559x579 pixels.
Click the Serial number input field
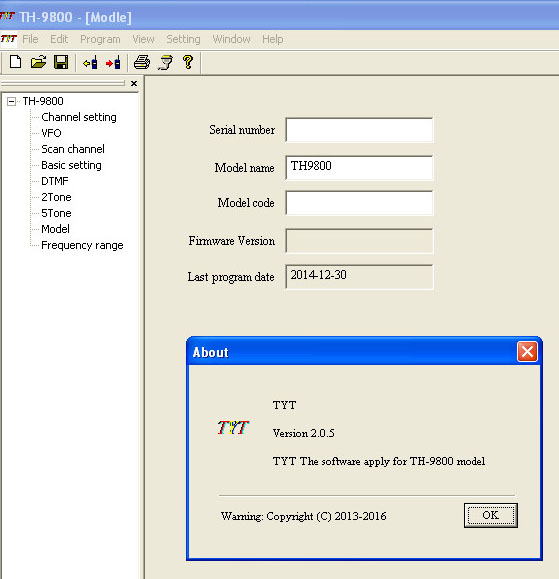359,130
